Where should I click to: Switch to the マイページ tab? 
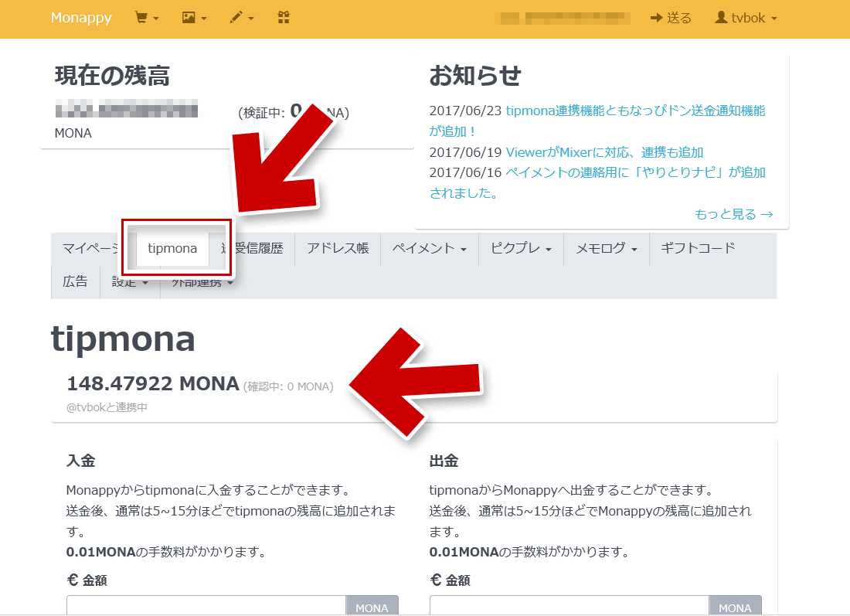point(91,248)
